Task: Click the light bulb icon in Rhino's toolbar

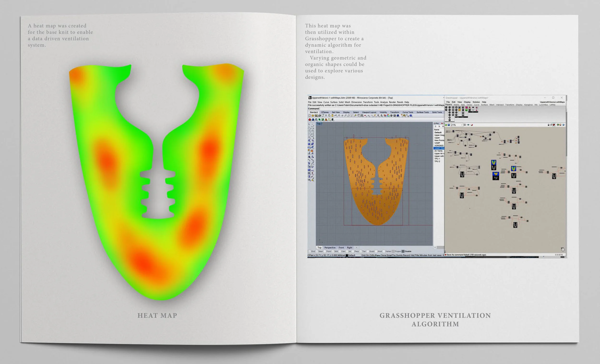Action: [378, 116]
